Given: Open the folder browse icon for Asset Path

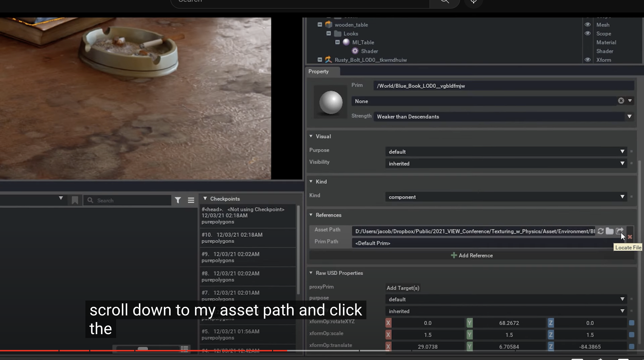Looking at the screenshot, I should click(609, 231).
